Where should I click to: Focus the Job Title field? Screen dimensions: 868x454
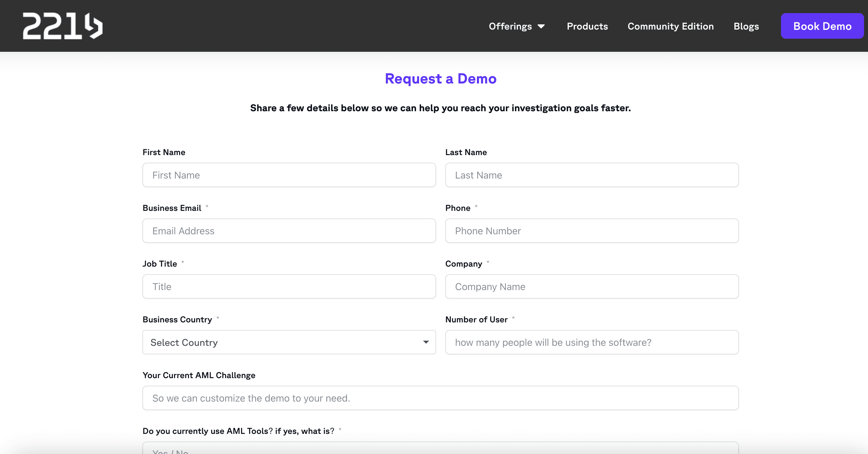click(x=289, y=286)
